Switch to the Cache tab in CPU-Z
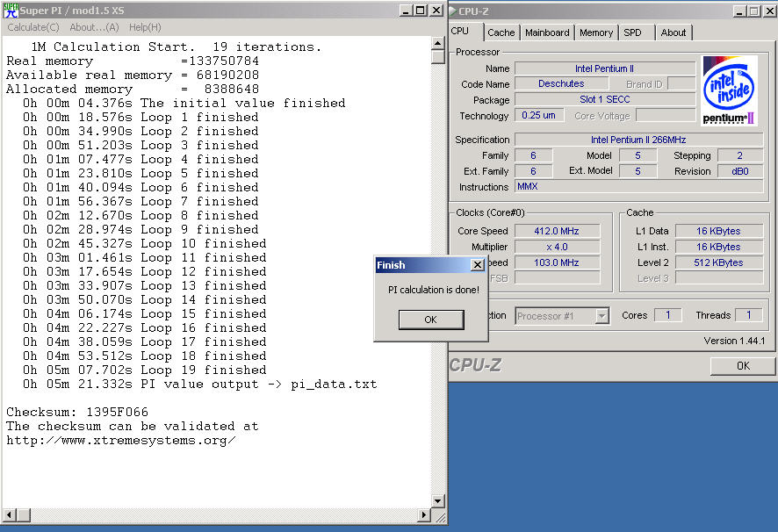Image resolution: width=778 pixels, height=532 pixels. 501,32
